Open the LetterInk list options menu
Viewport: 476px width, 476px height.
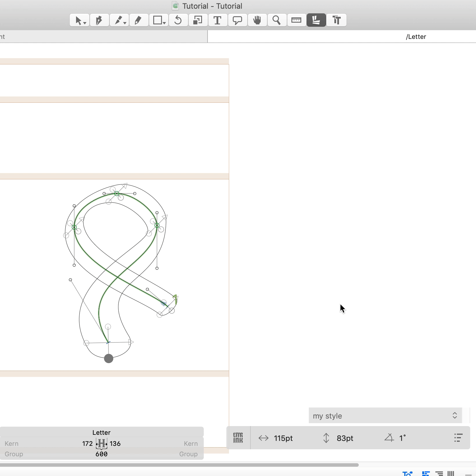(x=458, y=438)
